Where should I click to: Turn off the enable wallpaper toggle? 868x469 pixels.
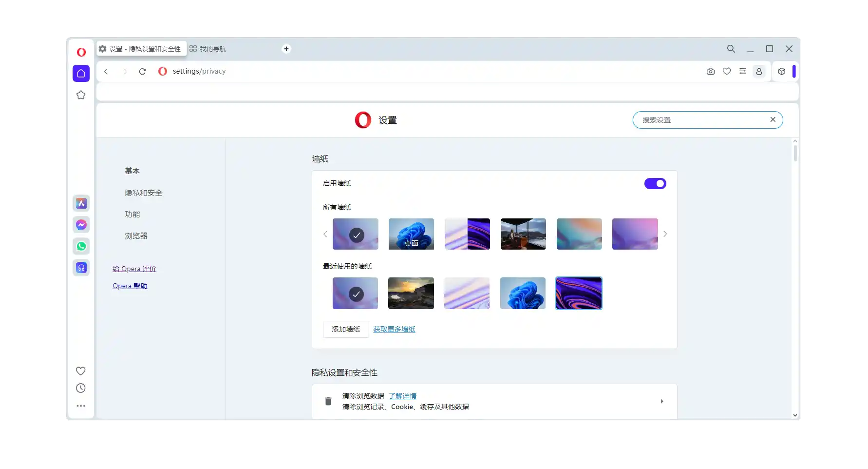point(655,184)
